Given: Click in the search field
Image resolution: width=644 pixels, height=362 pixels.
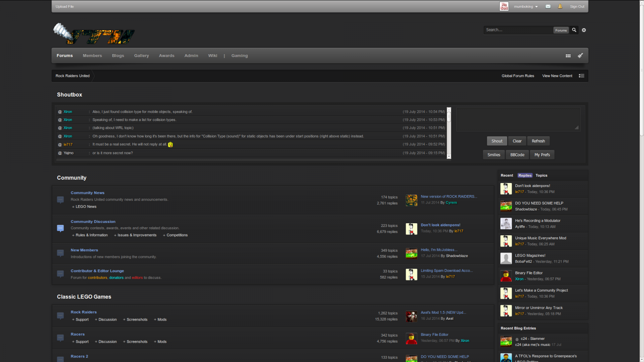Looking at the screenshot, I should 518,30.
